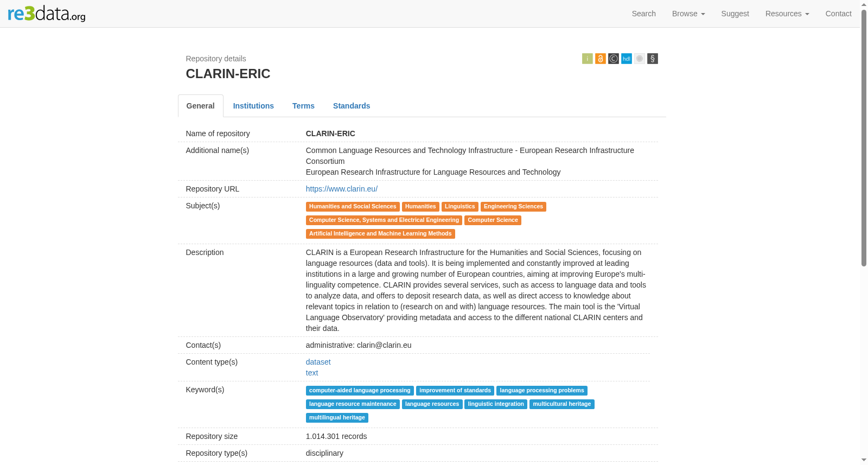Click the Contact(s) row label
The width and height of the screenshot is (868, 465).
coord(203,345)
